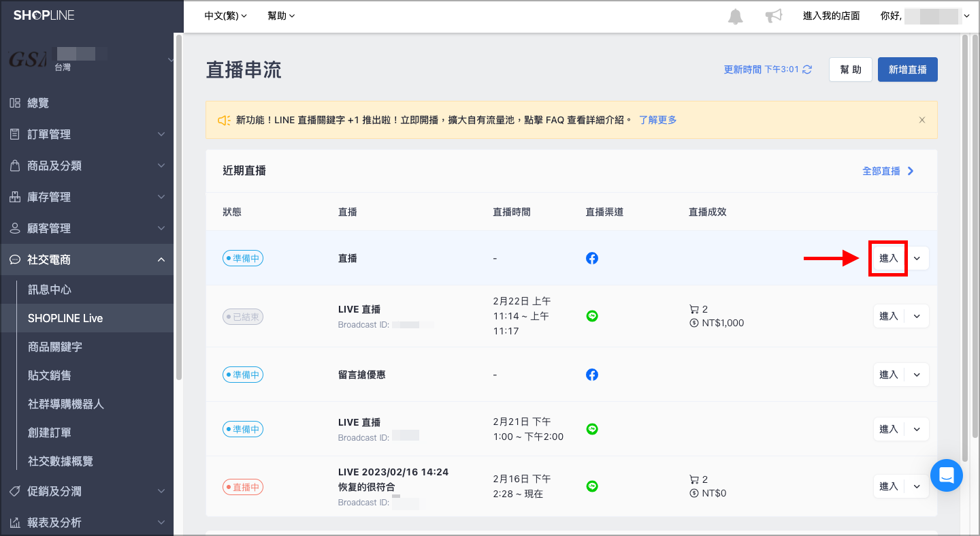980x536 pixels.
Task: Click the 報表及分析 chart icon
Action: click(14, 522)
